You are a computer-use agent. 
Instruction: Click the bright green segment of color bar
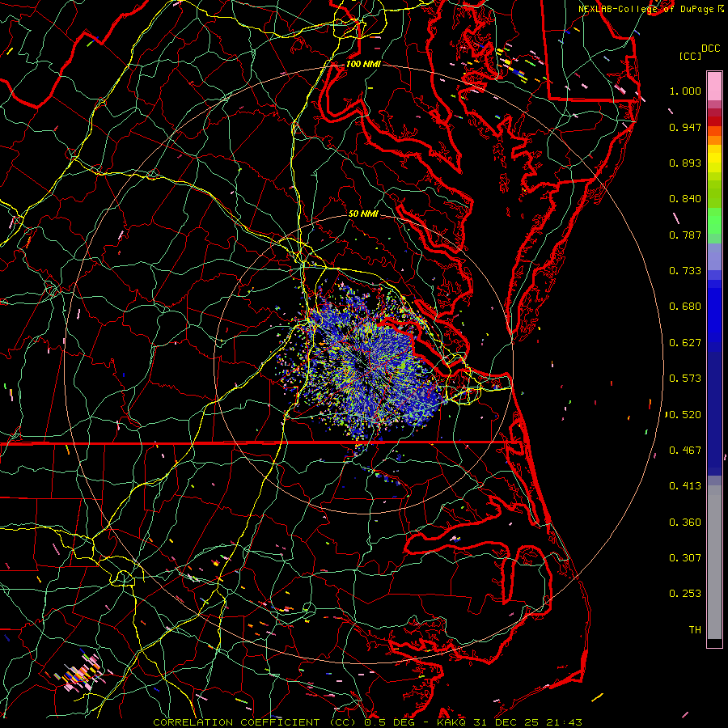[x=714, y=221]
